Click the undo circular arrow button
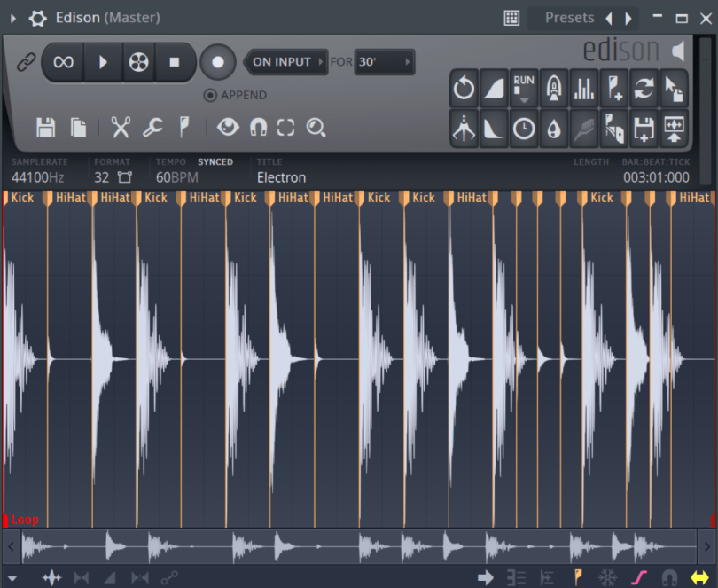 pyautogui.click(x=464, y=88)
